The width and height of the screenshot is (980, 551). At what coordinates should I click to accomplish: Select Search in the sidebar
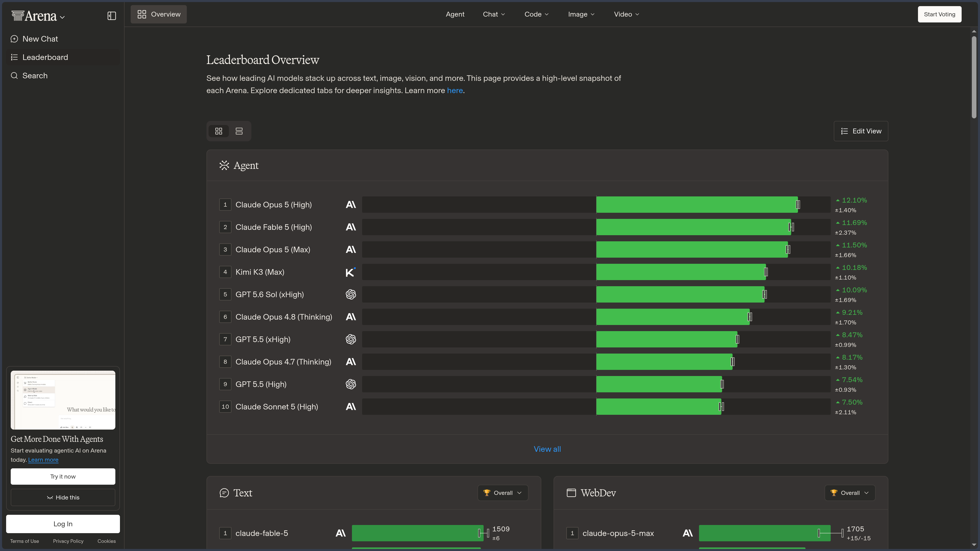point(63,76)
